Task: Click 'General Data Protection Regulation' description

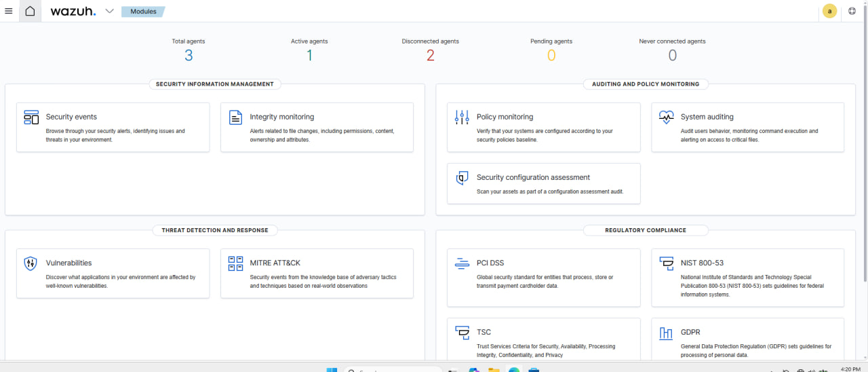Action: pos(756,350)
